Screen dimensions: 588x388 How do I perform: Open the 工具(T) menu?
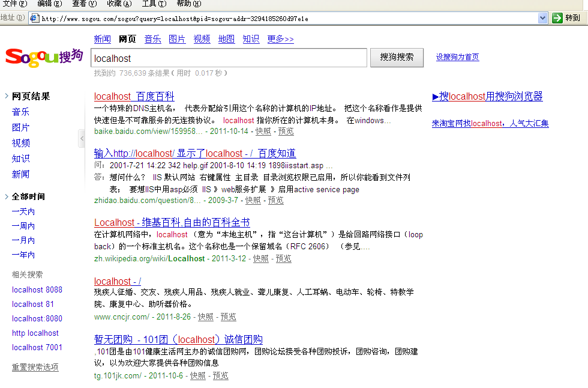click(154, 4)
